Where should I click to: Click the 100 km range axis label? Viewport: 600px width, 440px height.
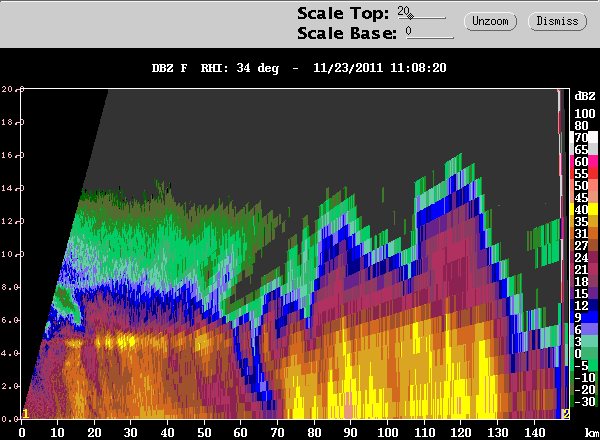coord(387,433)
